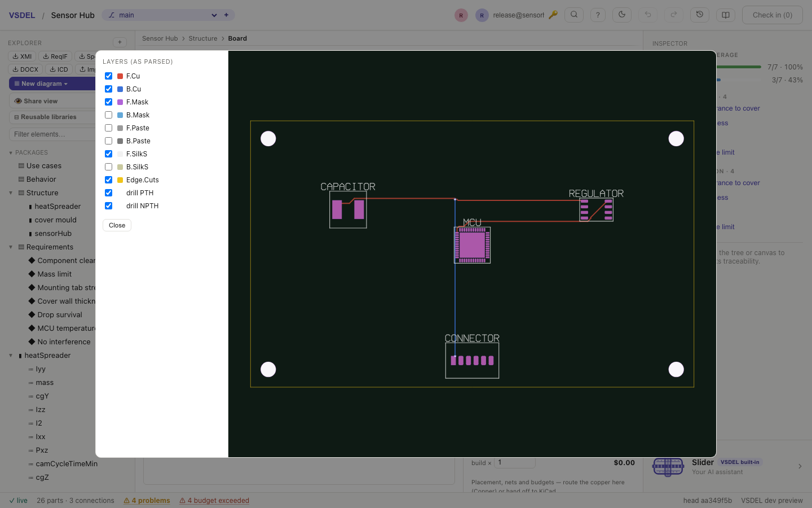Viewport: 812px width, 508px height.
Task: Open the Use cases package
Action: click(x=44, y=166)
